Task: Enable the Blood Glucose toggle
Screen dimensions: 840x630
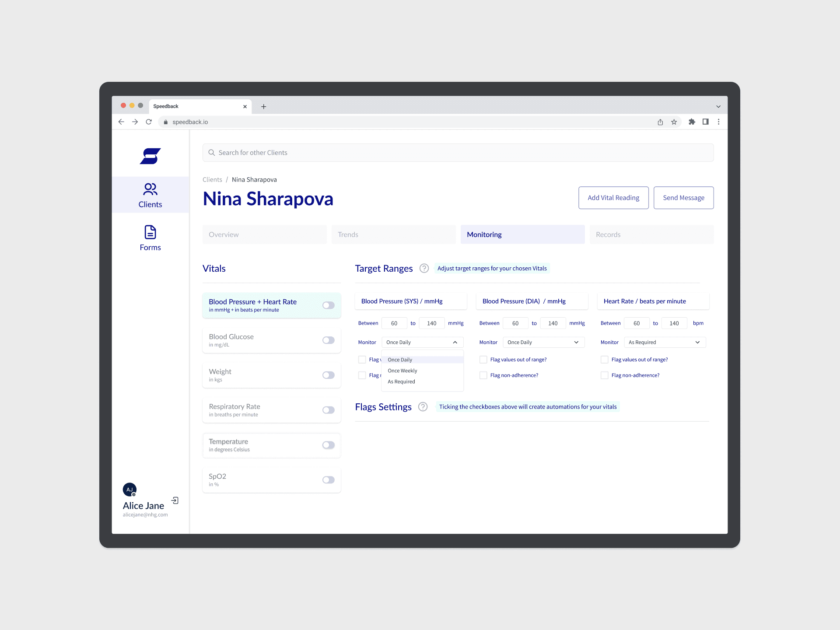Action: tap(328, 340)
